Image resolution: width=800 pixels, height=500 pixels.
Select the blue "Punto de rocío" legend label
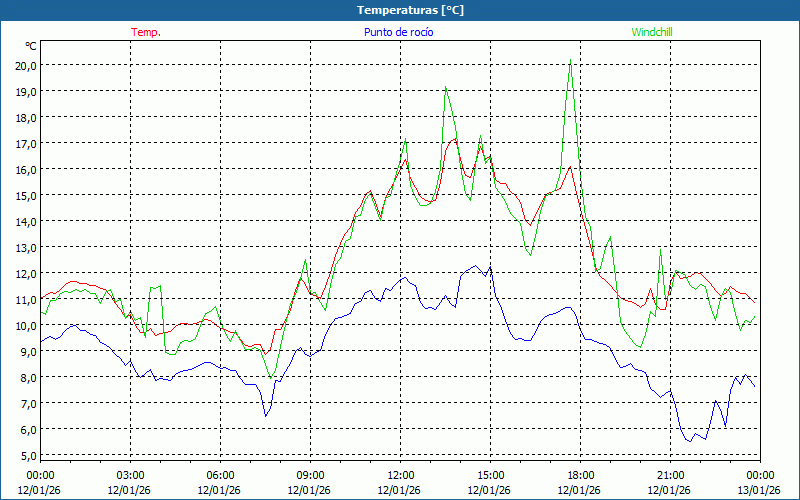pyautogui.click(x=398, y=32)
